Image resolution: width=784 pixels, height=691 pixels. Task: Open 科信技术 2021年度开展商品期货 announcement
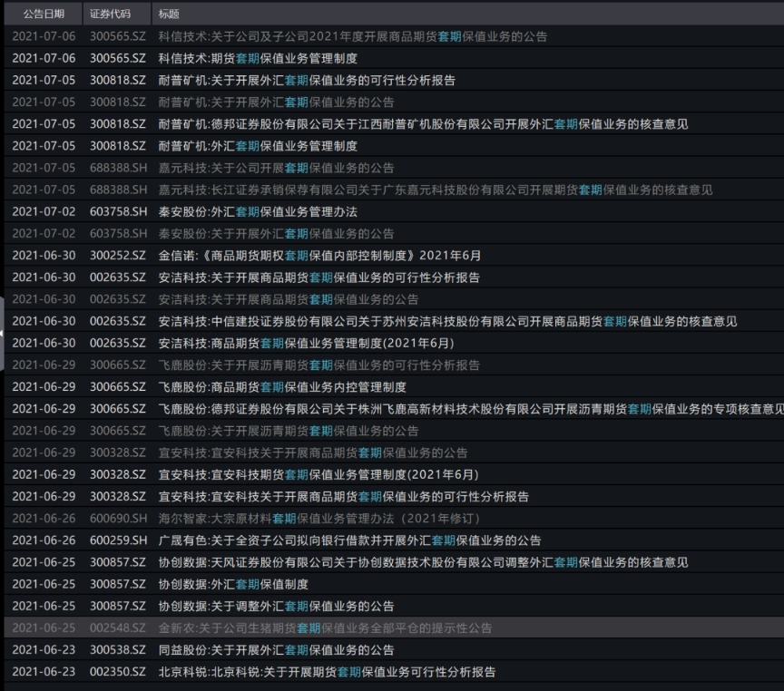(x=352, y=36)
